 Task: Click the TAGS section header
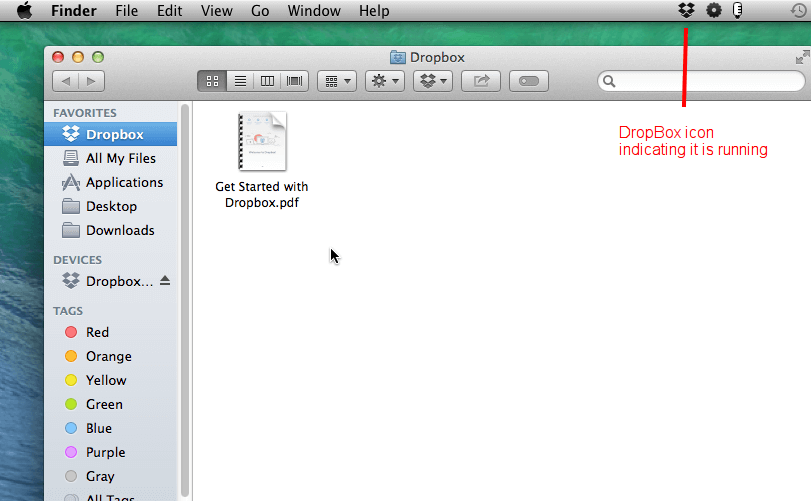click(x=68, y=311)
